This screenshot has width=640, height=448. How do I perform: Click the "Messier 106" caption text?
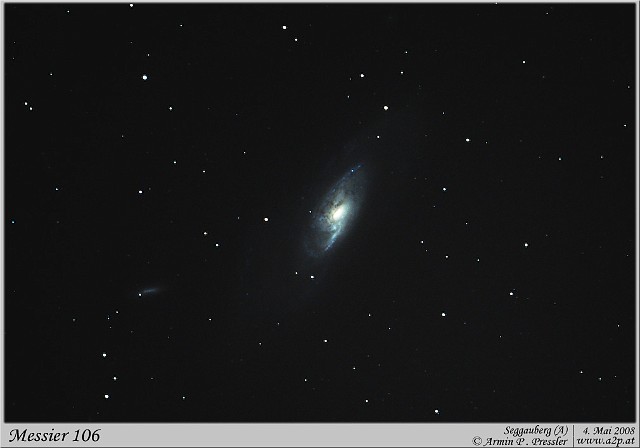tap(54, 435)
